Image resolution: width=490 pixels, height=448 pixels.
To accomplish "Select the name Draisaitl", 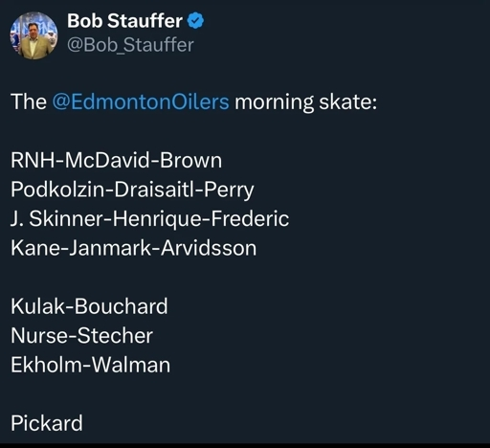I will click(154, 190).
